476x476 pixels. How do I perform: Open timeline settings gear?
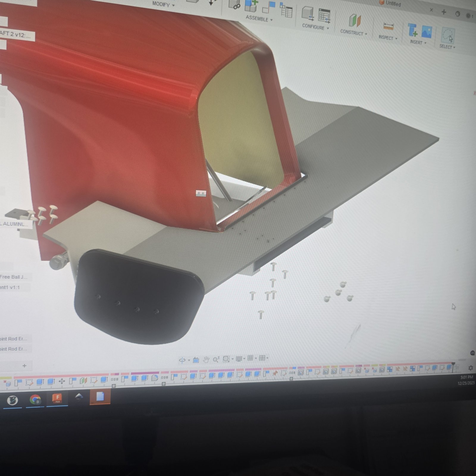471,368
